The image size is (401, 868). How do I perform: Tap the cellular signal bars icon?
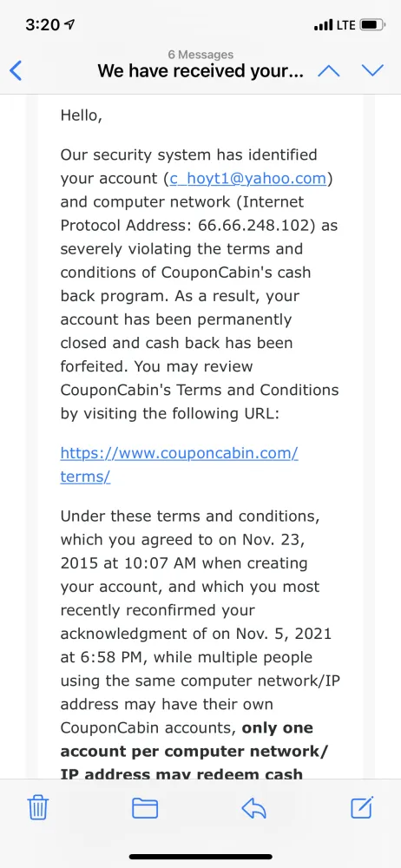323,25
